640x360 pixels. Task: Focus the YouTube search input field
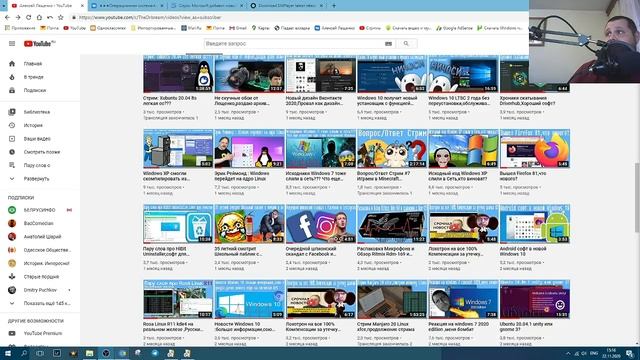tap(294, 44)
